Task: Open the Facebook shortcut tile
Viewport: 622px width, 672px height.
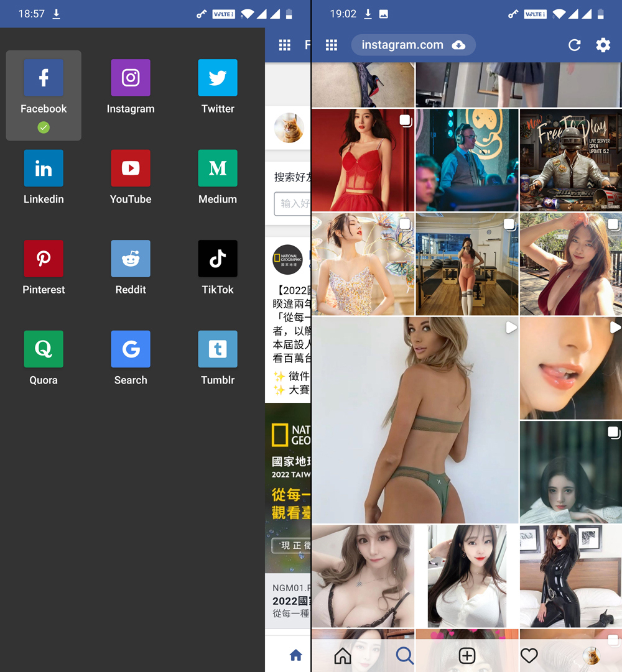Action: tap(44, 95)
